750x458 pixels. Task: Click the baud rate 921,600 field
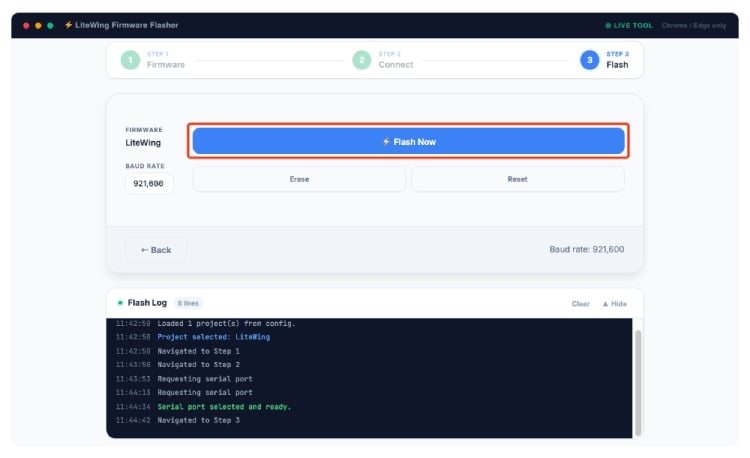(x=149, y=184)
